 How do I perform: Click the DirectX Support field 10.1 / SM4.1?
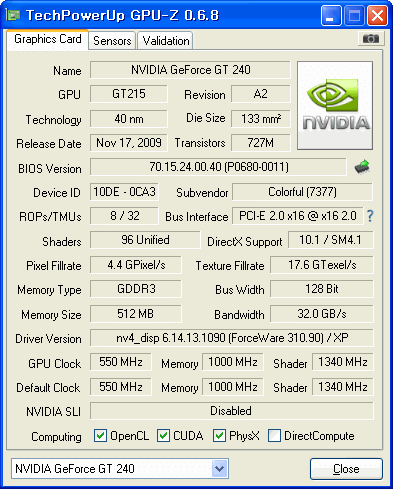[x=331, y=240]
